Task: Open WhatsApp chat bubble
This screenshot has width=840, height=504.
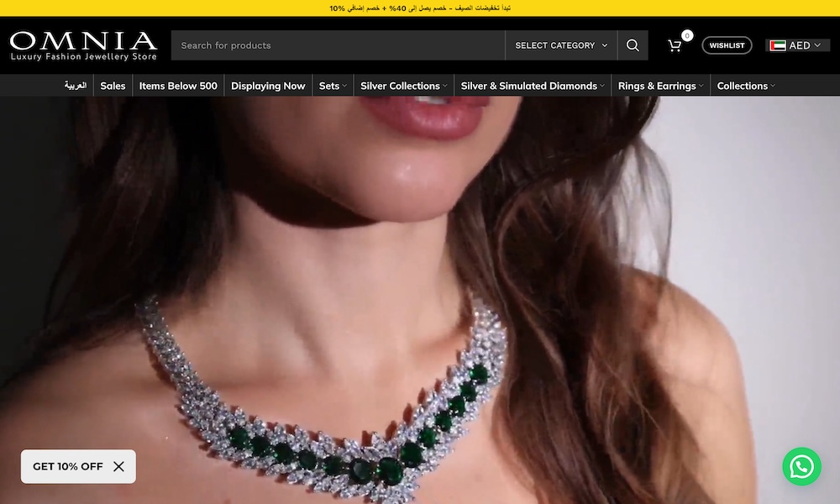Action: coord(801,466)
